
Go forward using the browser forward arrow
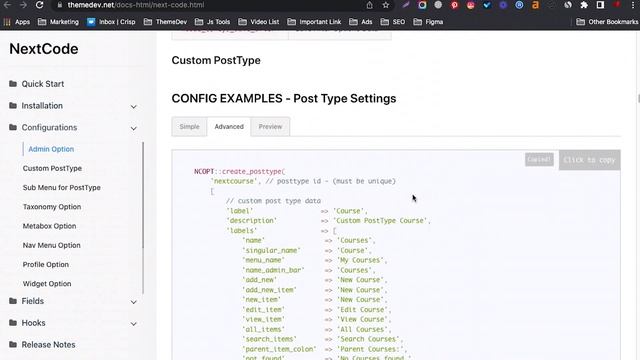coord(23,5)
